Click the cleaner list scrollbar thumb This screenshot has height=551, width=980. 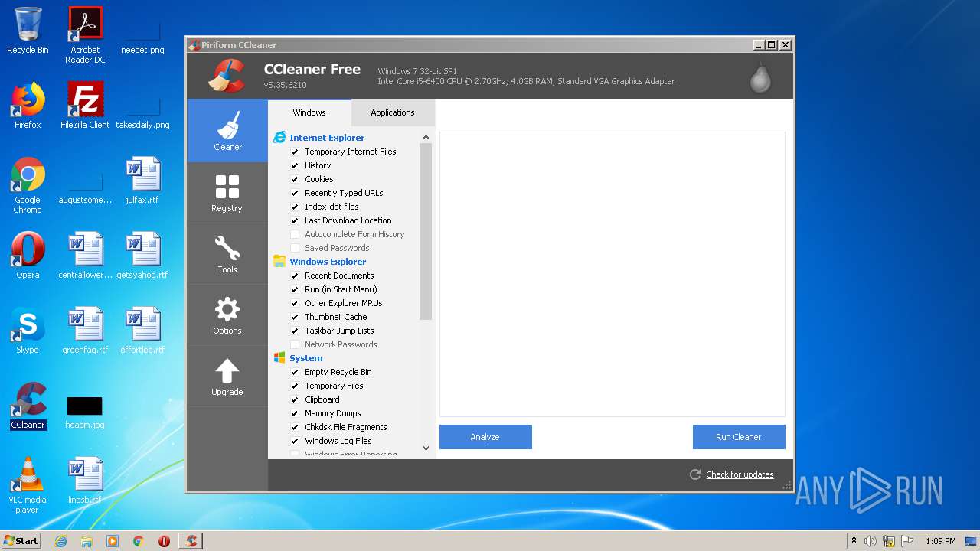(426, 232)
